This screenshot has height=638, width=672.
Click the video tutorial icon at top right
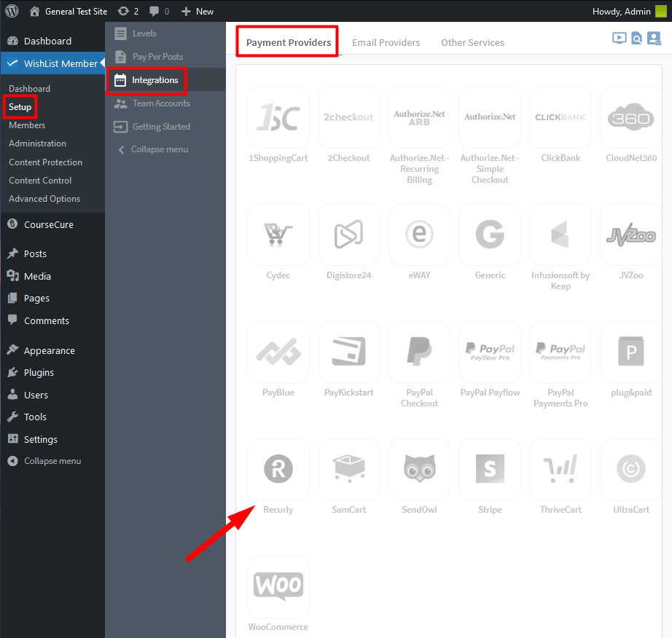click(620, 38)
